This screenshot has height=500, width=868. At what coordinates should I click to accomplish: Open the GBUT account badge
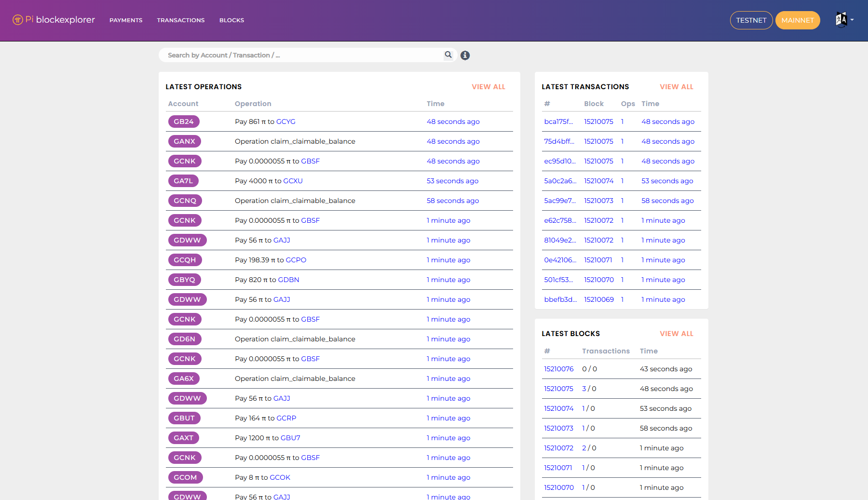click(184, 418)
